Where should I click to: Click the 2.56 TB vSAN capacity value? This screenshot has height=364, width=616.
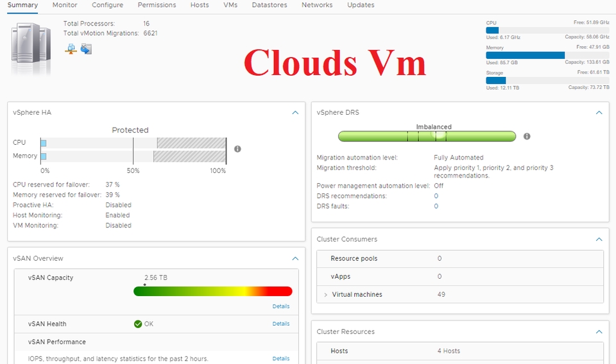coord(156,277)
